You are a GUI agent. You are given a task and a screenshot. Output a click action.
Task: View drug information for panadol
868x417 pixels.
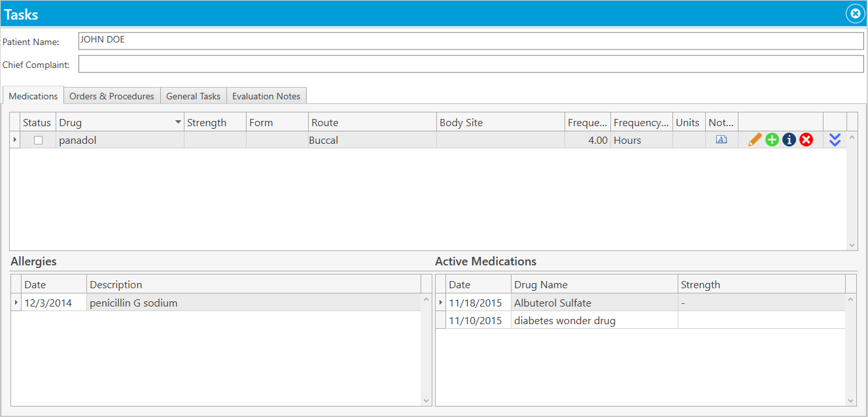tap(789, 139)
